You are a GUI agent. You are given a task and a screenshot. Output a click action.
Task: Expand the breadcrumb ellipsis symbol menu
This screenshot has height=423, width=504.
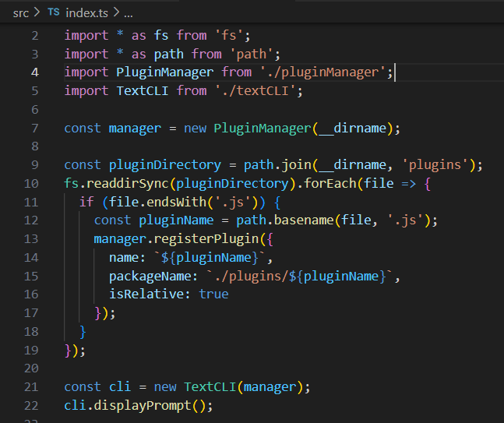click(x=129, y=13)
